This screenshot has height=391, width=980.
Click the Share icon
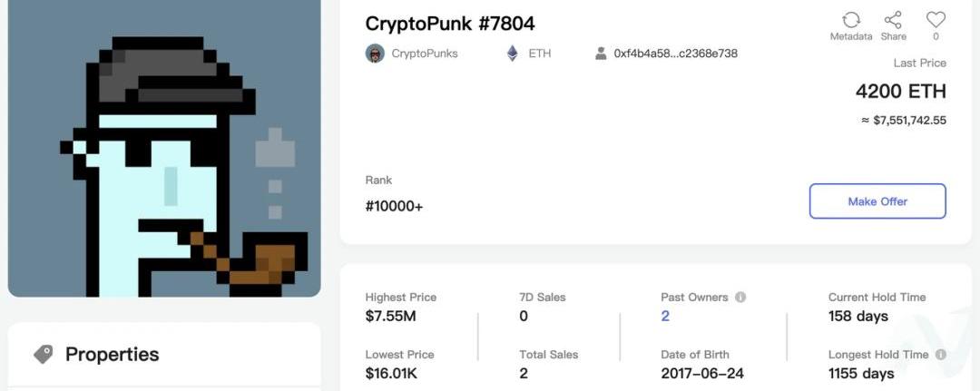[x=893, y=20]
